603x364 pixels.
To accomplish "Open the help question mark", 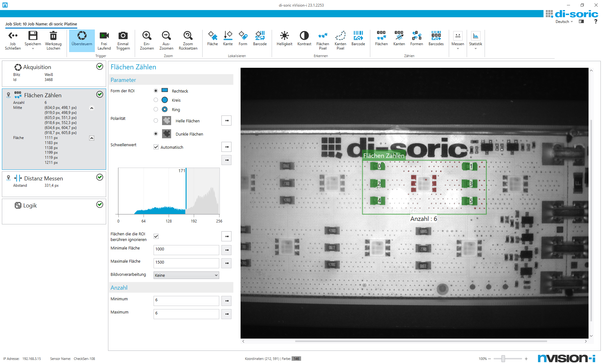I will (595, 22).
